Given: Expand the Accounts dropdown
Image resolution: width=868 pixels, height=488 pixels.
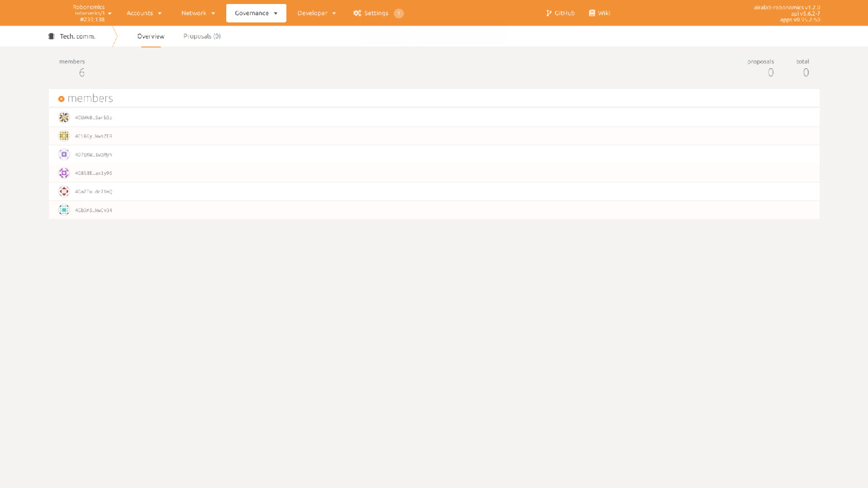Looking at the screenshot, I should click(144, 13).
